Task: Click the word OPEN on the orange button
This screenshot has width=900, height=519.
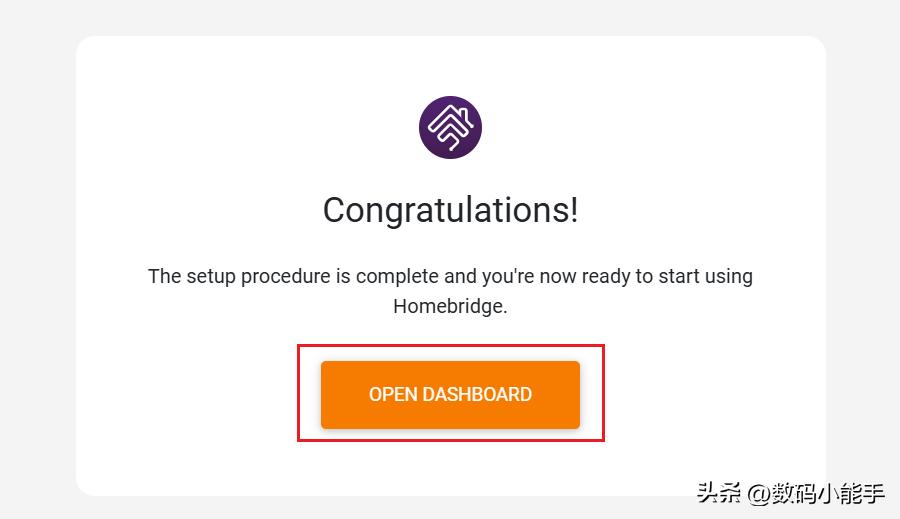Action: pos(393,394)
